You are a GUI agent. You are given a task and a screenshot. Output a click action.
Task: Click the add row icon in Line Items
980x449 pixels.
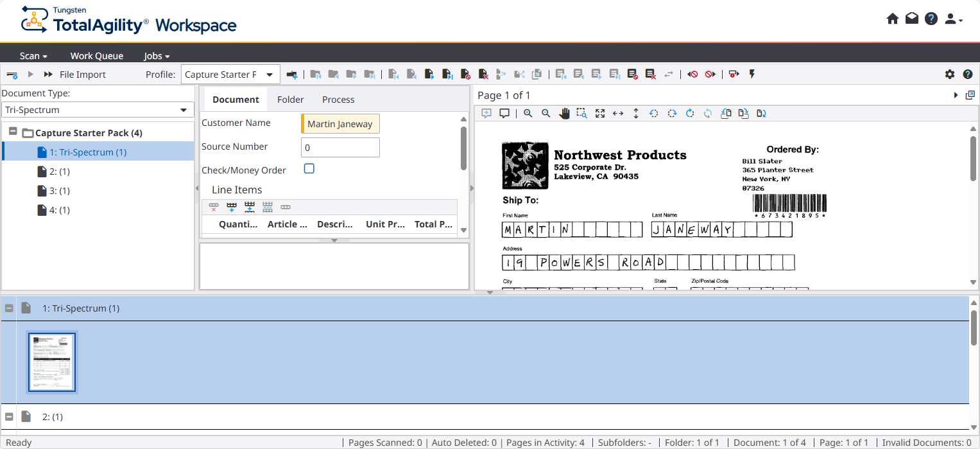point(232,207)
